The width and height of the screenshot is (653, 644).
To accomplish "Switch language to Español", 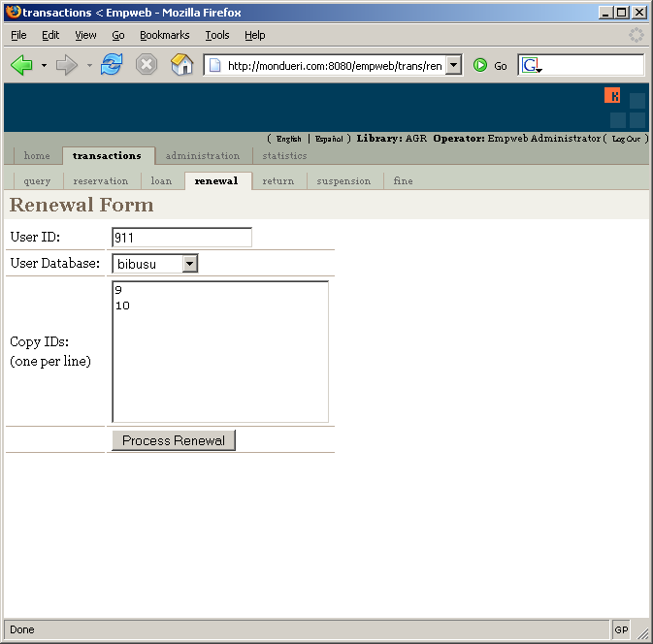I will click(x=329, y=139).
